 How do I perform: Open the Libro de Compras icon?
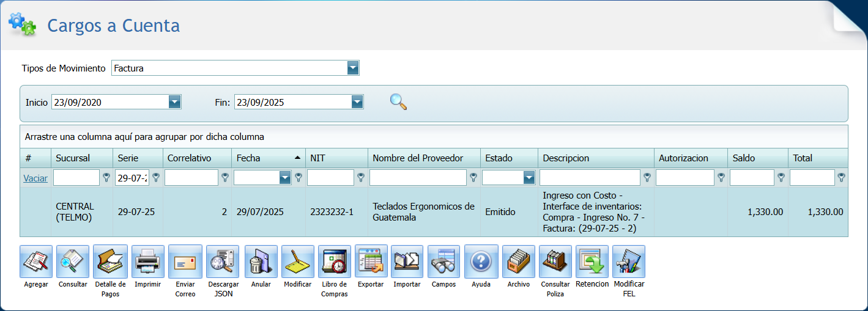pos(335,262)
